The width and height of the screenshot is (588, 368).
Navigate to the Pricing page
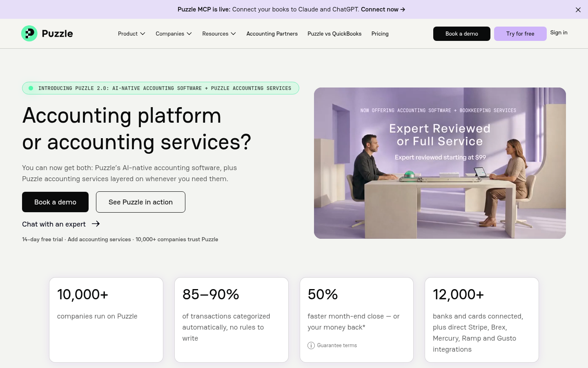[x=380, y=34]
